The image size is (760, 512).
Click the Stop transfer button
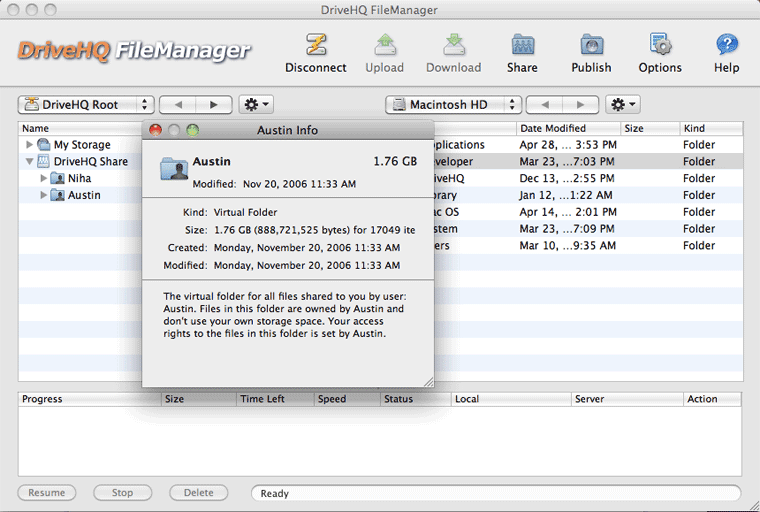pyautogui.click(x=123, y=493)
